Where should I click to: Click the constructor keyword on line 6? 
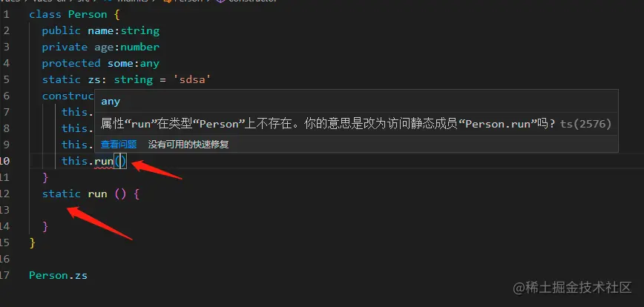[68, 96]
